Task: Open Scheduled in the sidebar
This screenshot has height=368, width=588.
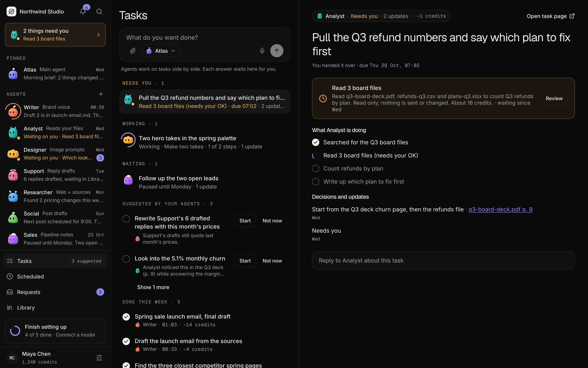Action: 55,277
